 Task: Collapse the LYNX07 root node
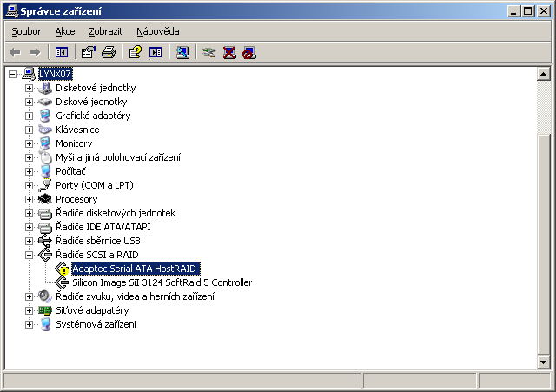12,74
